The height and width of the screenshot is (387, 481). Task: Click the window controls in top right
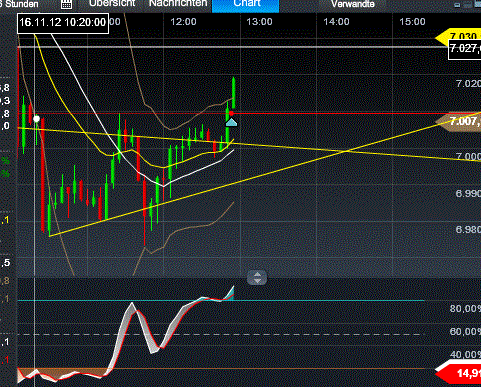click(468, 4)
